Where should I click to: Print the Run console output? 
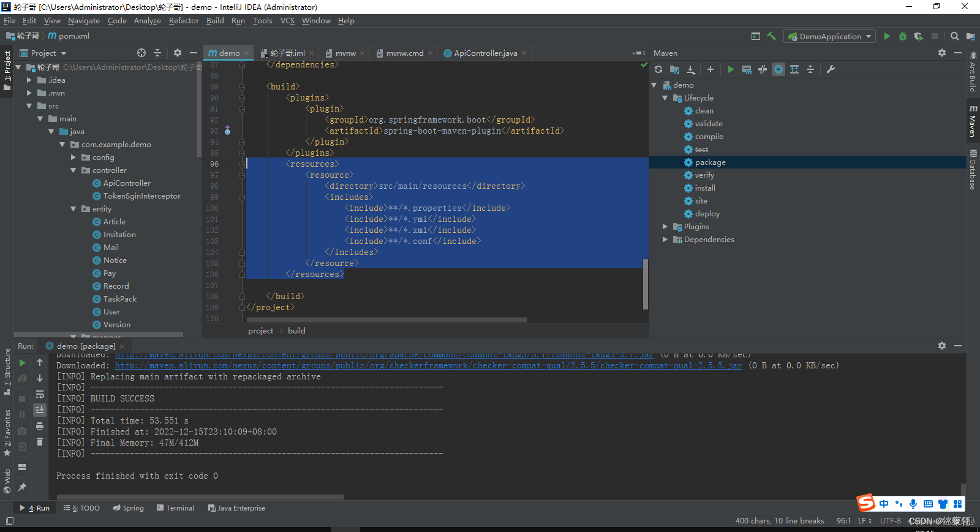tap(40, 425)
